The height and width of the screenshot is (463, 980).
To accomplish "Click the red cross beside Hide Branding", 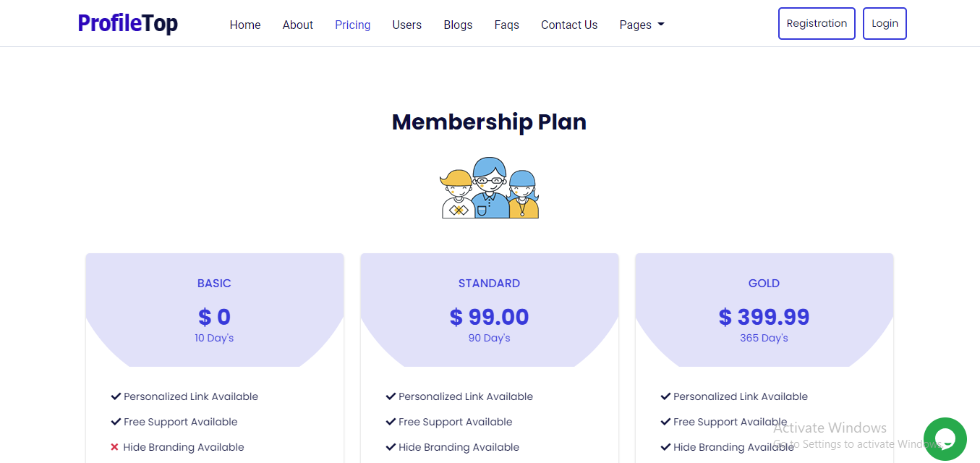I will [x=114, y=447].
